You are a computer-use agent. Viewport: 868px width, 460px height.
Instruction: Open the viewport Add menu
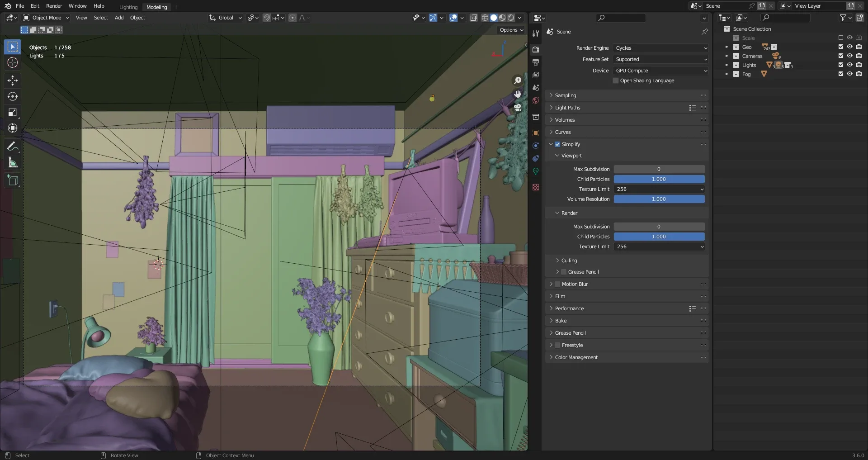tap(119, 18)
